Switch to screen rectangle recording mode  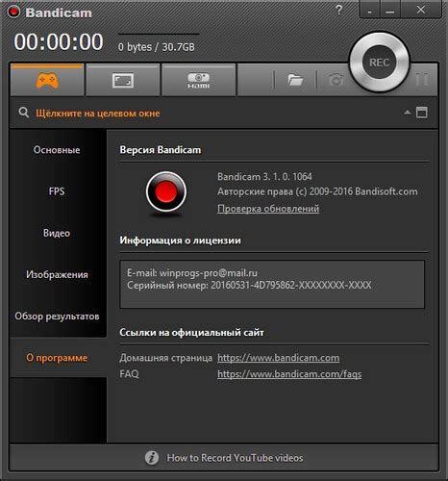coord(123,80)
